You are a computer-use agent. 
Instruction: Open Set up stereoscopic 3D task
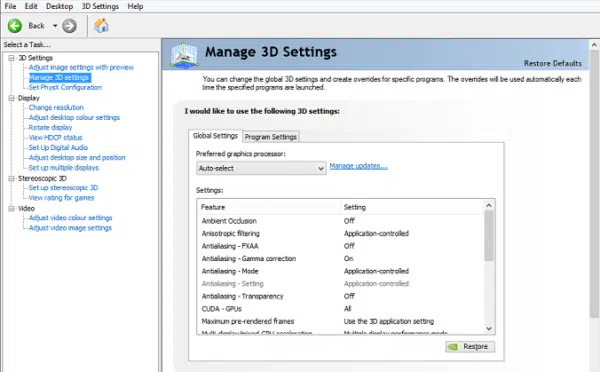(63, 188)
